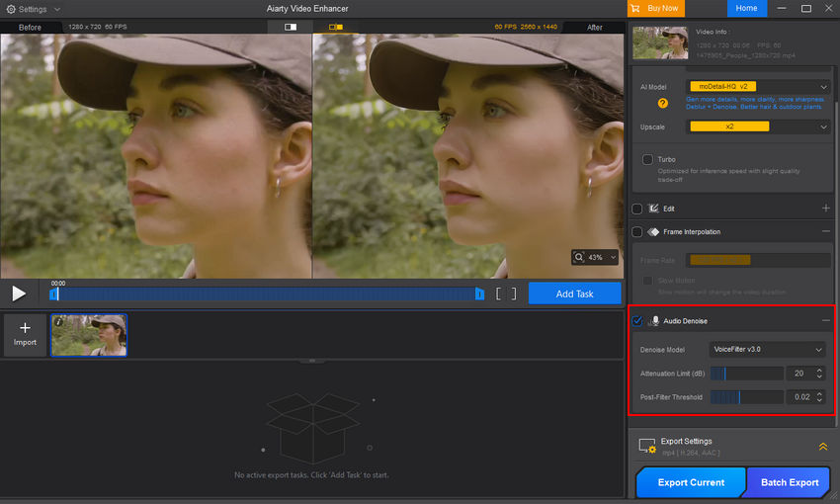The height and width of the screenshot is (504, 840).
Task: Open the Export Settings icon
Action: coord(647,446)
